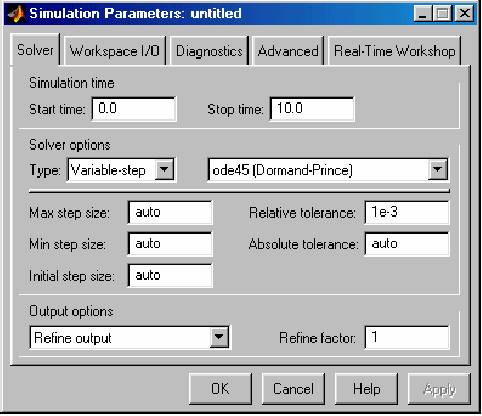Click the OK button
The image size is (482, 416).
220,389
